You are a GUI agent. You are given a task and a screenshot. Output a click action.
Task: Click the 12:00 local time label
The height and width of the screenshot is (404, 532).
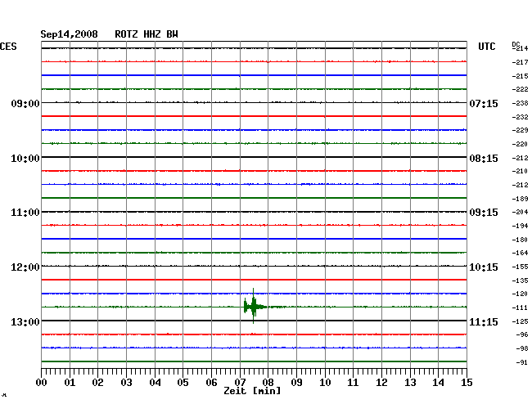click(x=25, y=267)
